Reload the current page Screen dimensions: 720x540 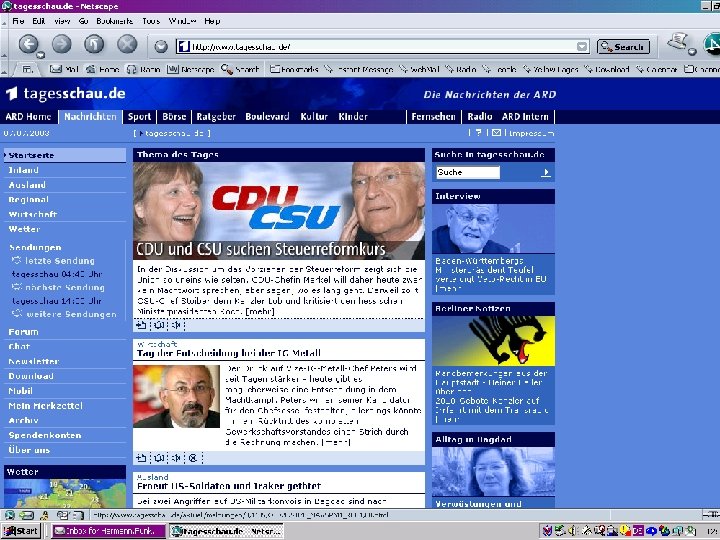point(94,44)
